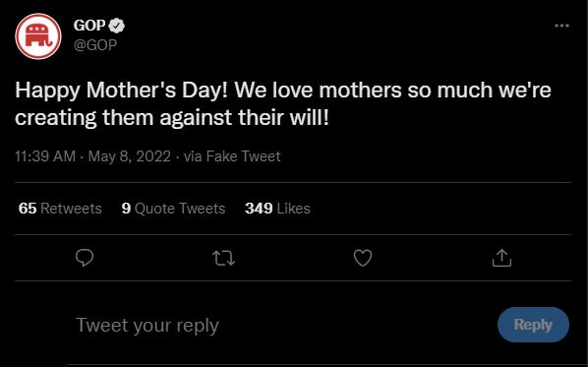This screenshot has height=367, width=588.
Task: Click the number 65 beside Retweets
Action: tap(28, 209)
